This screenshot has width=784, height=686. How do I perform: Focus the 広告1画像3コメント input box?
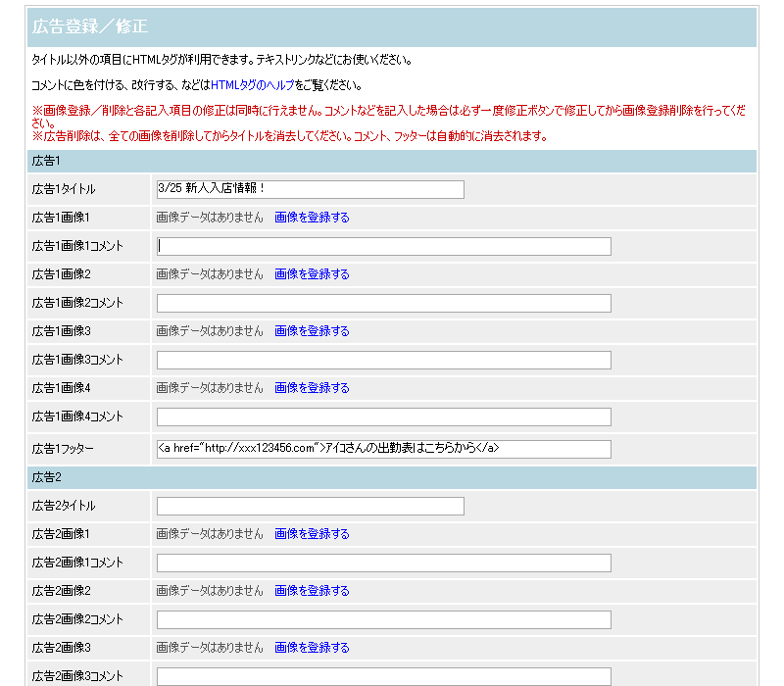(382, 360)
